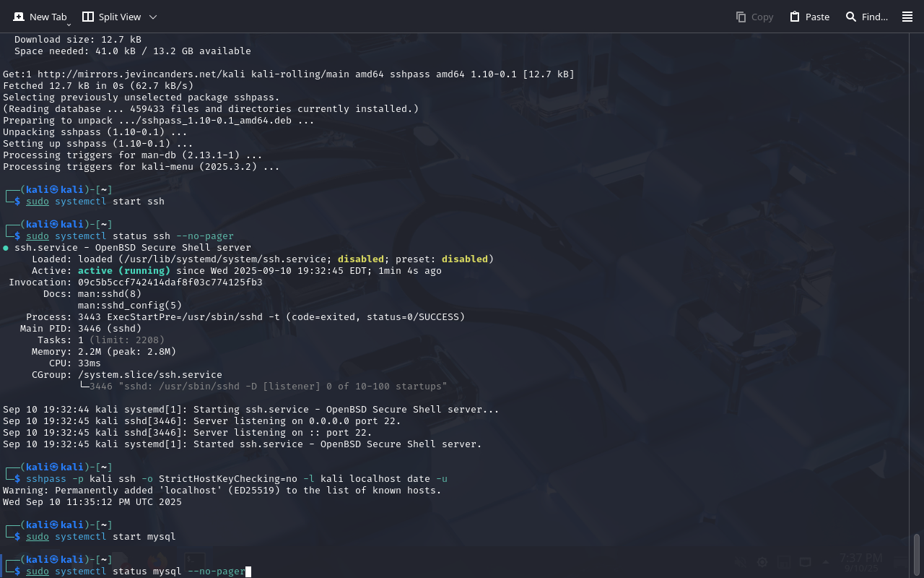This screenshot has height=578, width=924.
Task: Click 'Server listening on :: port 22' line
Action: click(188, 433)
